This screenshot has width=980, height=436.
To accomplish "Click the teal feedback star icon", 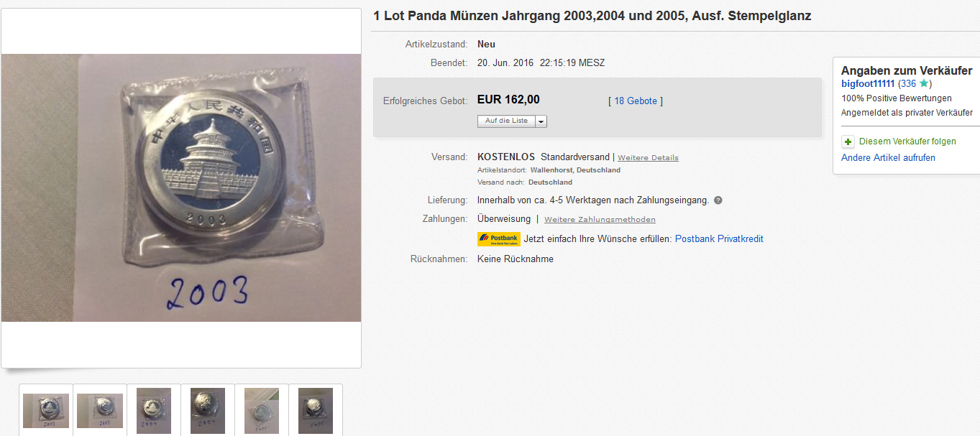I will tap(923, 83).
